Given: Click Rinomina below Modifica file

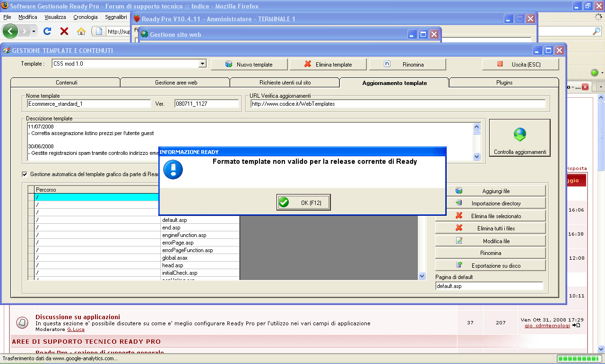Looking at the screenshot, I should click(491, 253).
